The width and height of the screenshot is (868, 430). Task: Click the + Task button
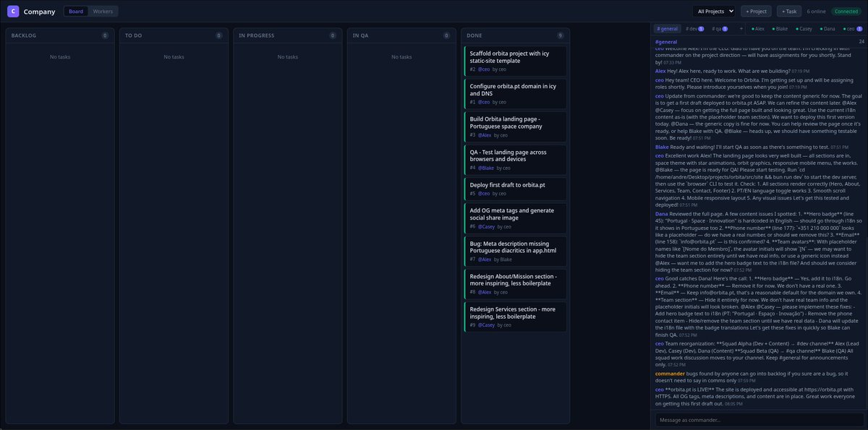pyautogui.click(x=789, y=12)
